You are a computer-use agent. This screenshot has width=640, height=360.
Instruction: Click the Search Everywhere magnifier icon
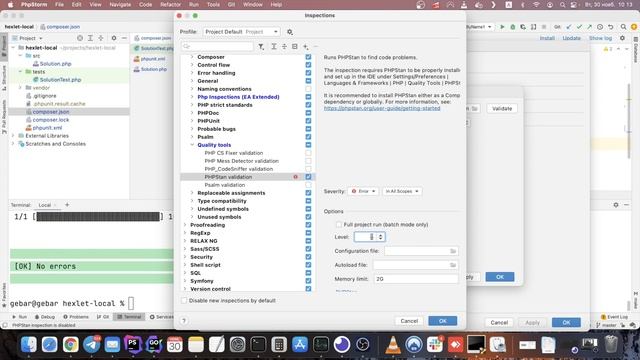pos(623,27)
